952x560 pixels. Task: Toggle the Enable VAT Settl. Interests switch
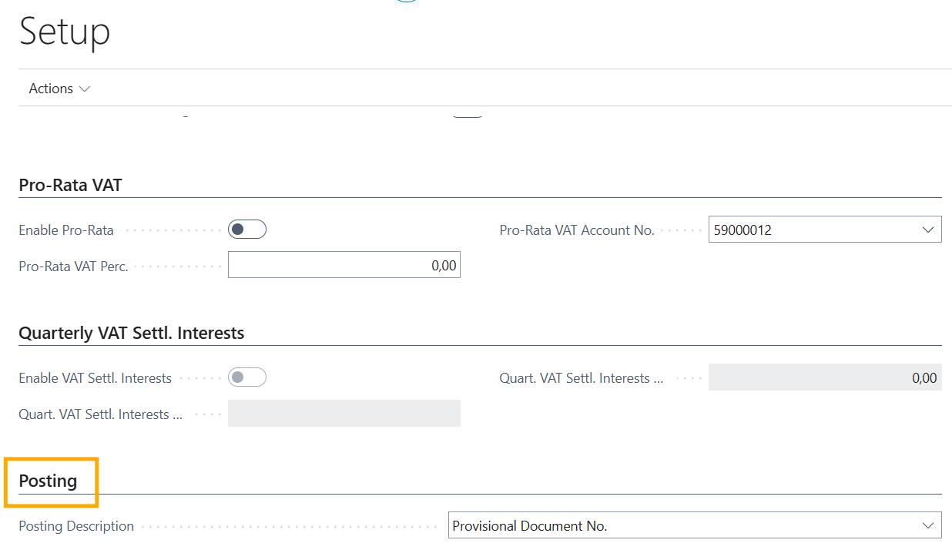point(247,377)
